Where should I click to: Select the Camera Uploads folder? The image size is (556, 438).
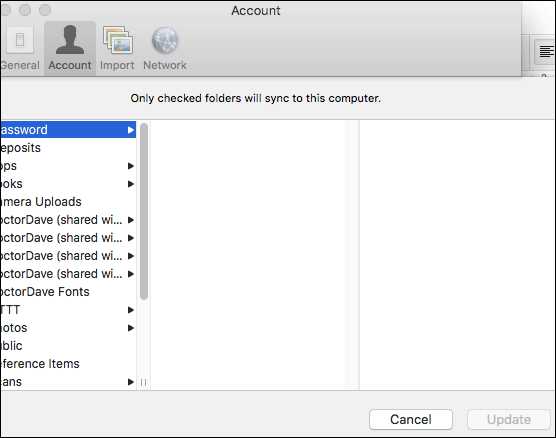pos(68,202)
